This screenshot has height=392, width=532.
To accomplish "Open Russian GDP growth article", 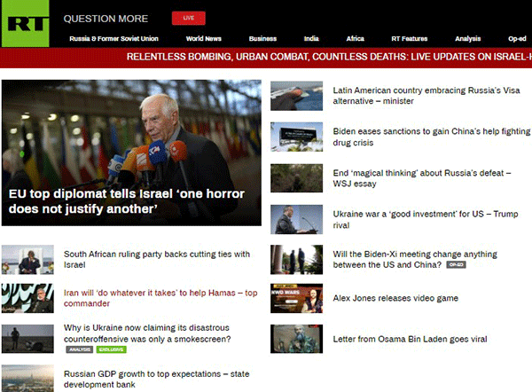I will coord(156,379).
